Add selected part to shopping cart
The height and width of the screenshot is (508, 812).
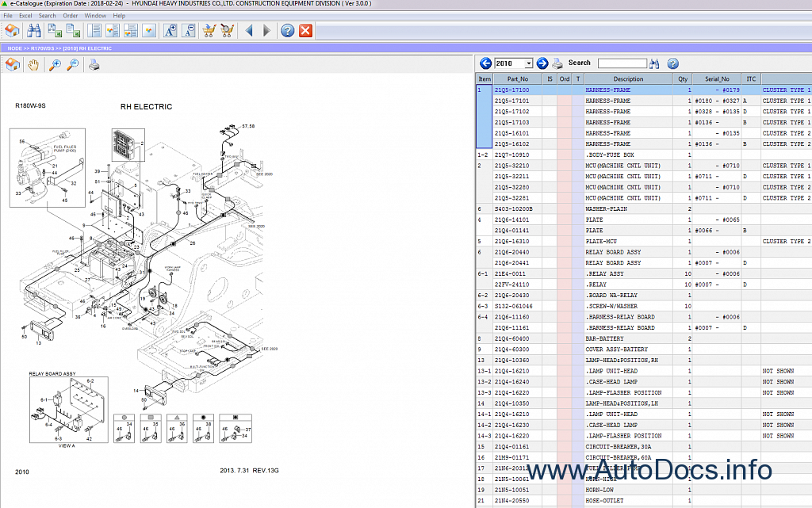(209, 31)
